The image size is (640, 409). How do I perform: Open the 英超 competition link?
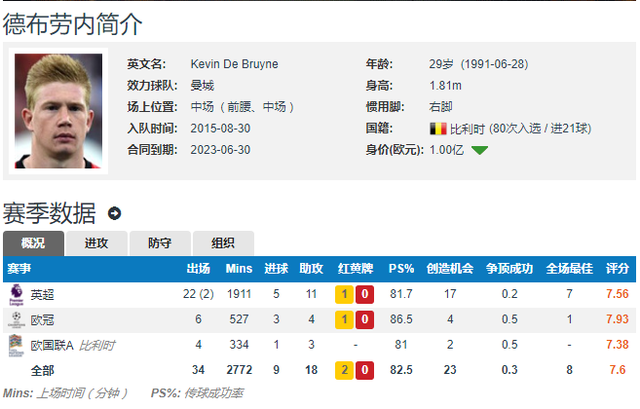pos(43,295)
